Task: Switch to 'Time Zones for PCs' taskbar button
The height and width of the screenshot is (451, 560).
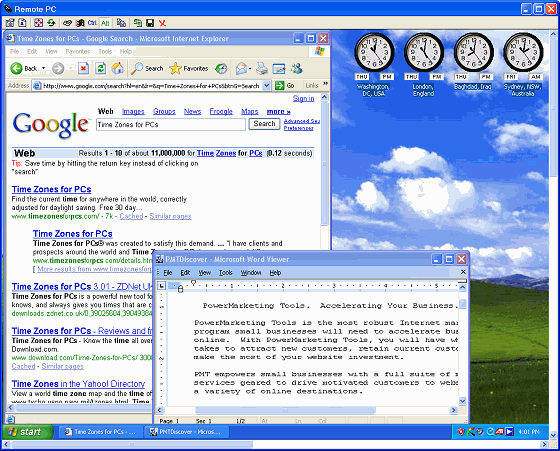Action: [x=100, y=432]
